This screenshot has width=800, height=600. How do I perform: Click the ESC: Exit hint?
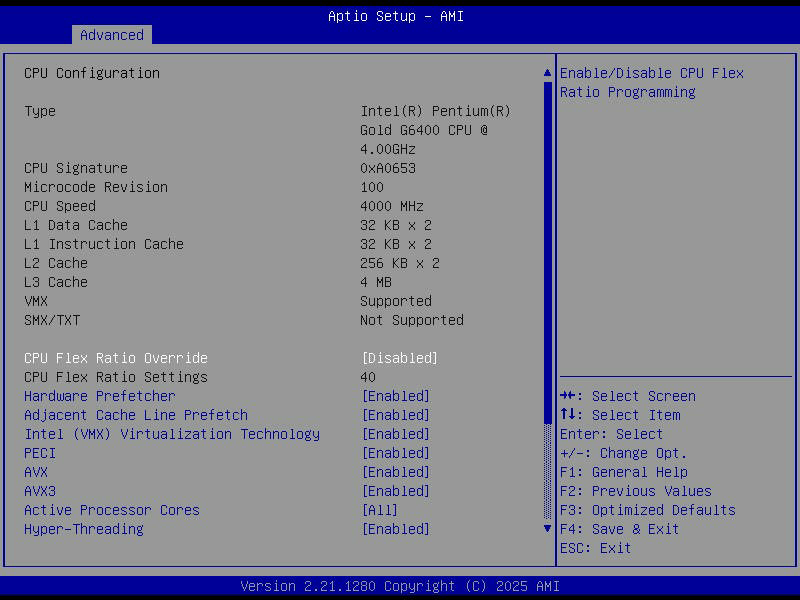click(x=595, y=548)
